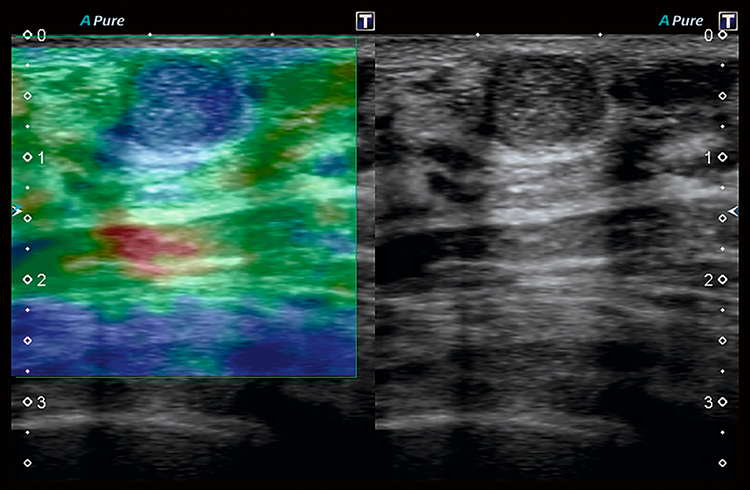Screen dimensions: 750x490
Task: Click depth marker 1 on left scale
Action: click(40, 158)
